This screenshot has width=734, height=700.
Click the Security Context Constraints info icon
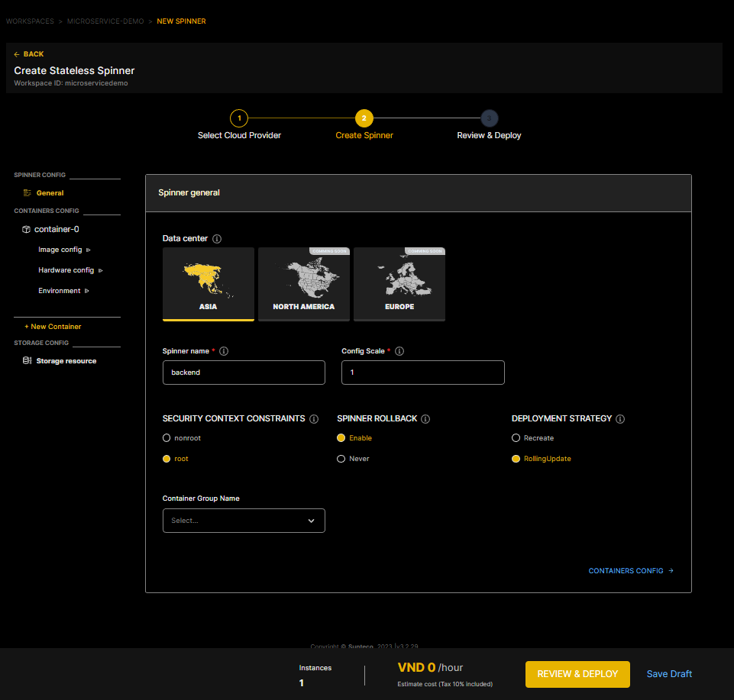(x=314, y=419)
